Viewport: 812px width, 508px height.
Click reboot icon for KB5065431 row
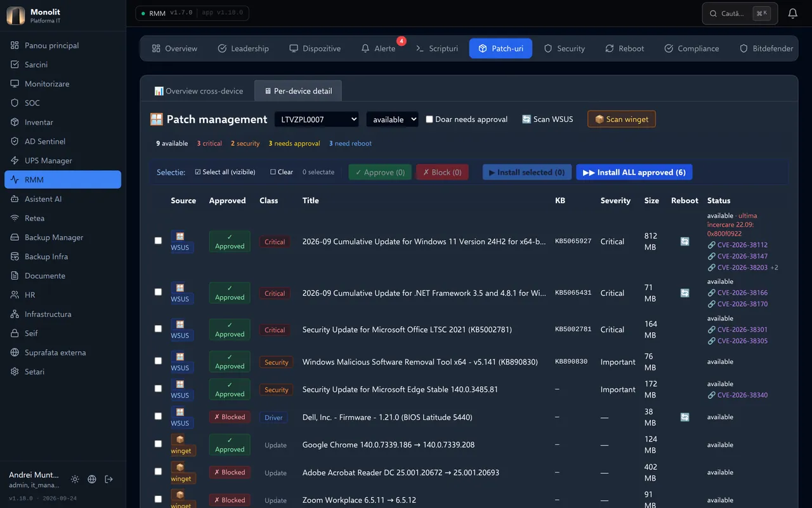684,293
